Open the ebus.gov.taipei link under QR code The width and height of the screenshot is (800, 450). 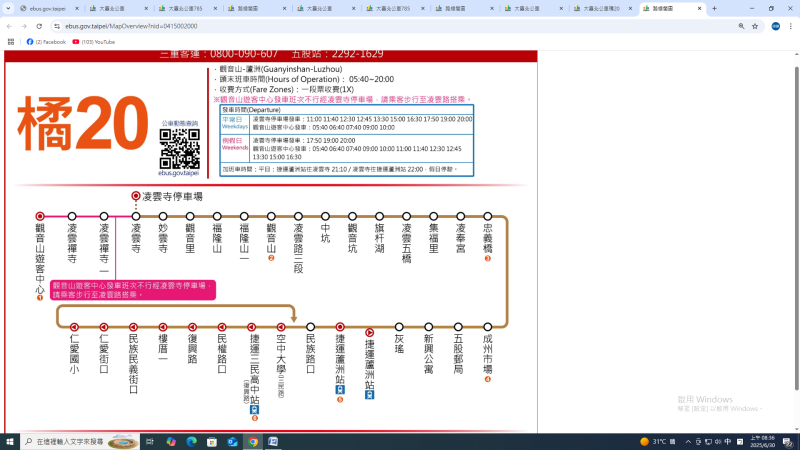tap(179, 173)
